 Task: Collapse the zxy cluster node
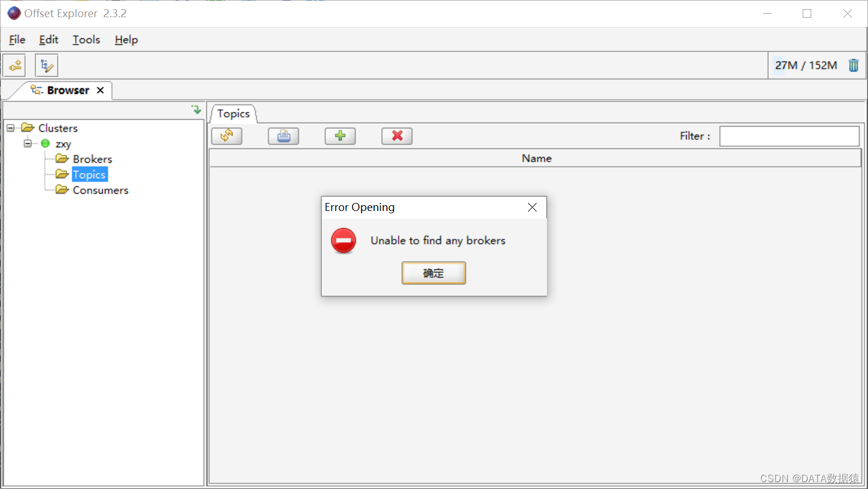coord(28,143)
